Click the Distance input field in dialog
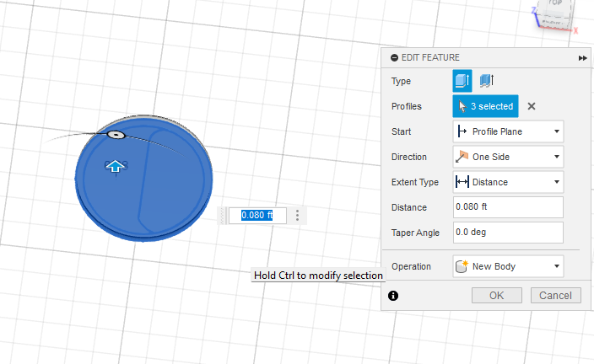This screenshot has height=364, width=594. (508, 207)
